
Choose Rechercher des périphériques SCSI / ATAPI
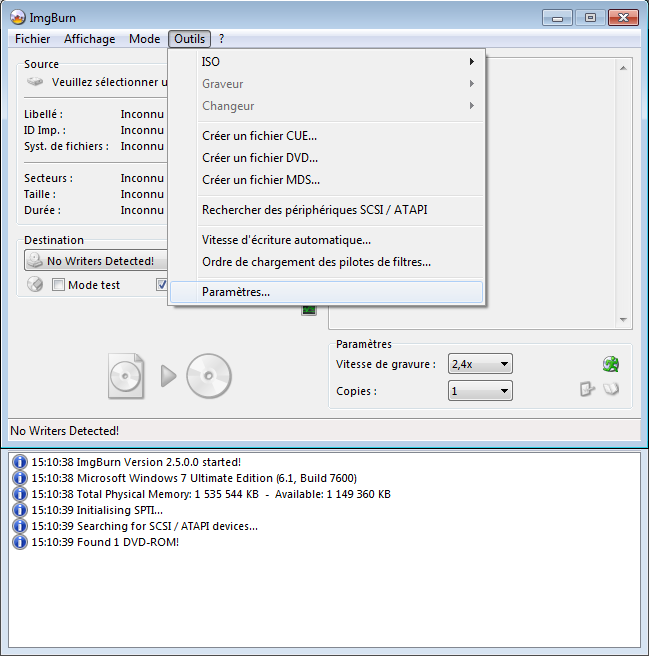point(326,210)
